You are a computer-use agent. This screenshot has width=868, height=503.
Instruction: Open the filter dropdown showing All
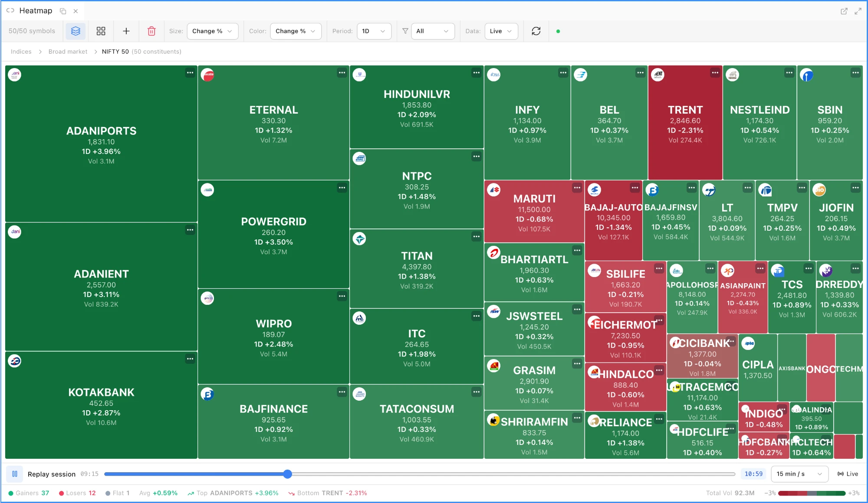click(433, 31)
